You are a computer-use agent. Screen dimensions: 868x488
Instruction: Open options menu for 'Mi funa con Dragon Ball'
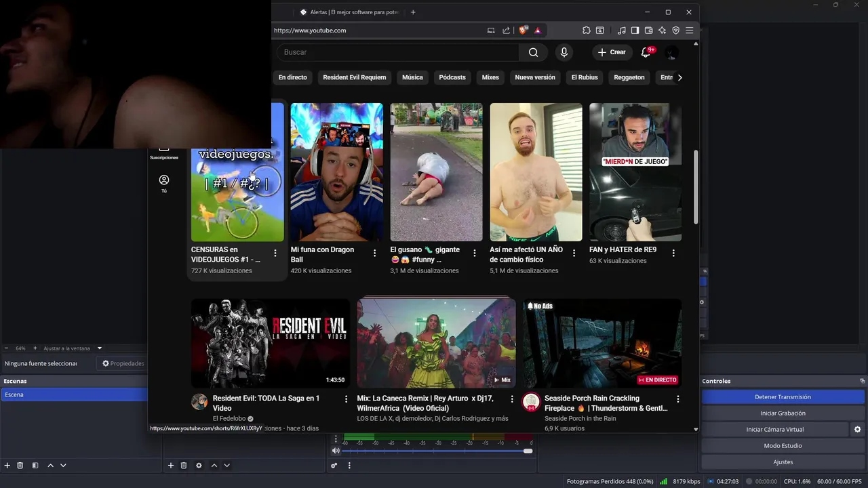coord(374,253)
